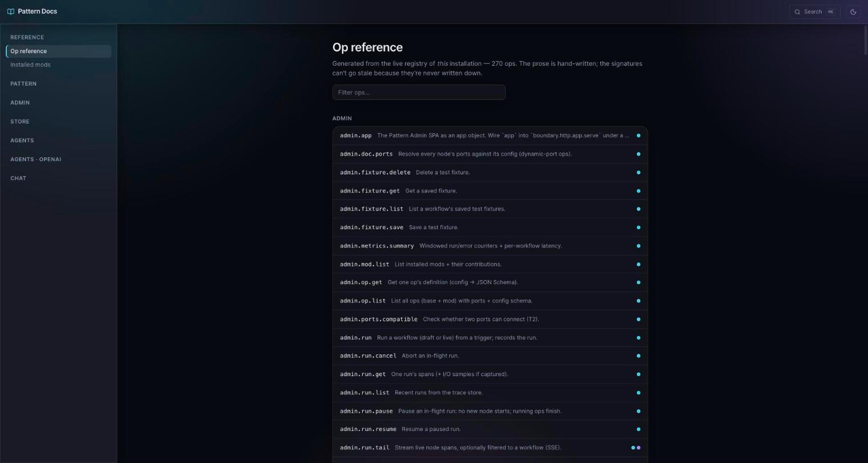
Task: Click the status dot on admin.run.resume row
Action: click(x=639, y=429)
